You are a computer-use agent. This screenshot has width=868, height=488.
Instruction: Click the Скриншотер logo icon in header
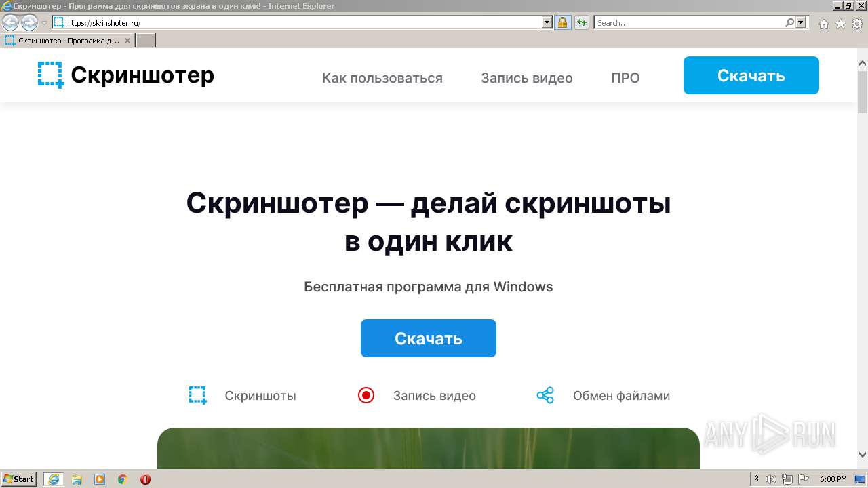[x=51, y=75]
